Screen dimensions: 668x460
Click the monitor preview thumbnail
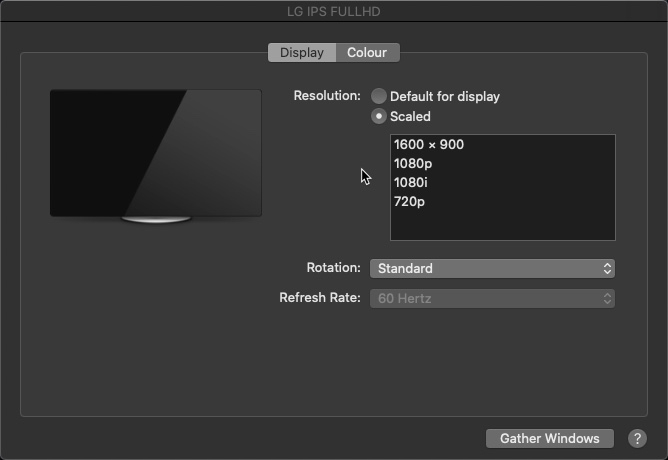pyautogui.click(x=156, y=156)
